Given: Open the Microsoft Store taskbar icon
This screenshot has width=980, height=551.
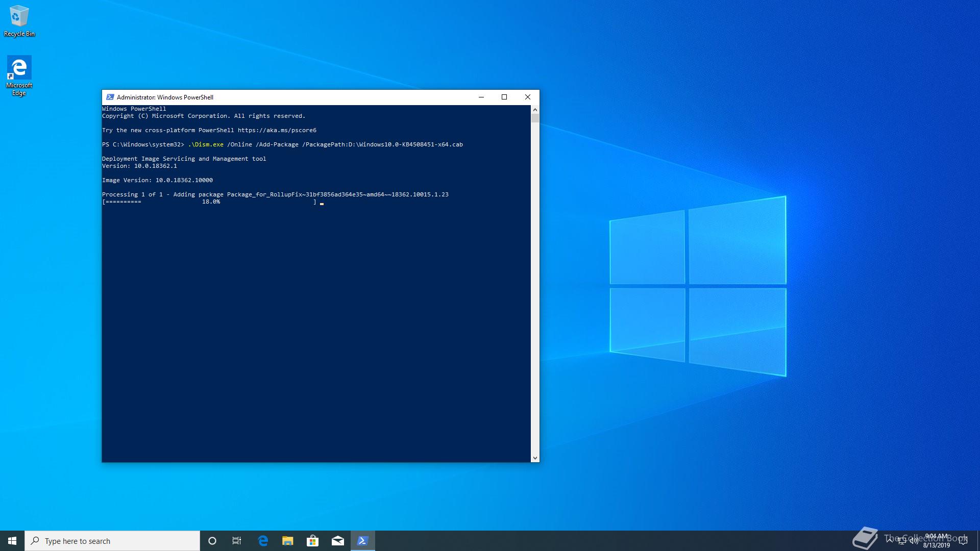Looking at the screenshot, I should (312, 540).
